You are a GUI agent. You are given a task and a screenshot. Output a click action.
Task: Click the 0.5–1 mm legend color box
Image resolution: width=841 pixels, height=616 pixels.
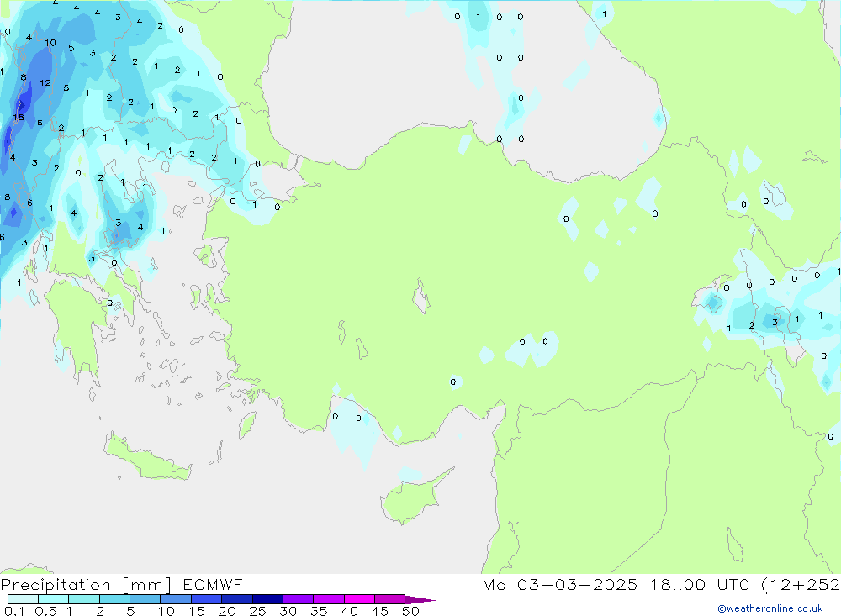coord(53,599)
